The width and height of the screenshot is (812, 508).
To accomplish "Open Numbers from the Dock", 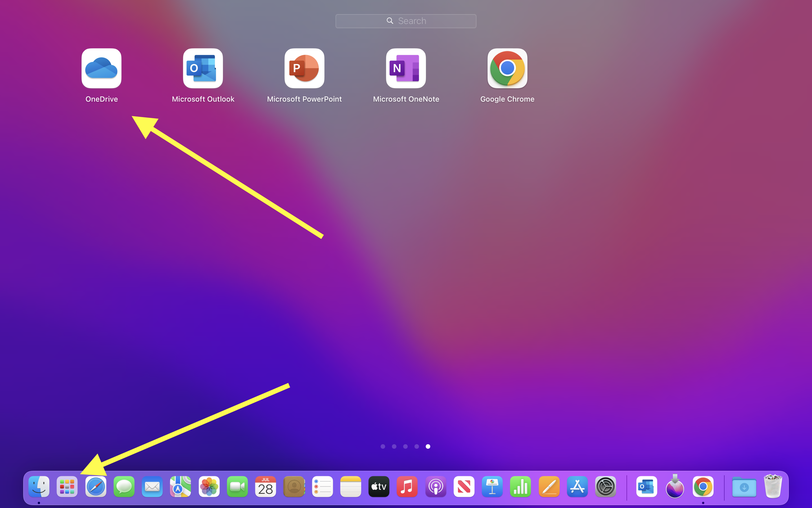I will [520, 487].
